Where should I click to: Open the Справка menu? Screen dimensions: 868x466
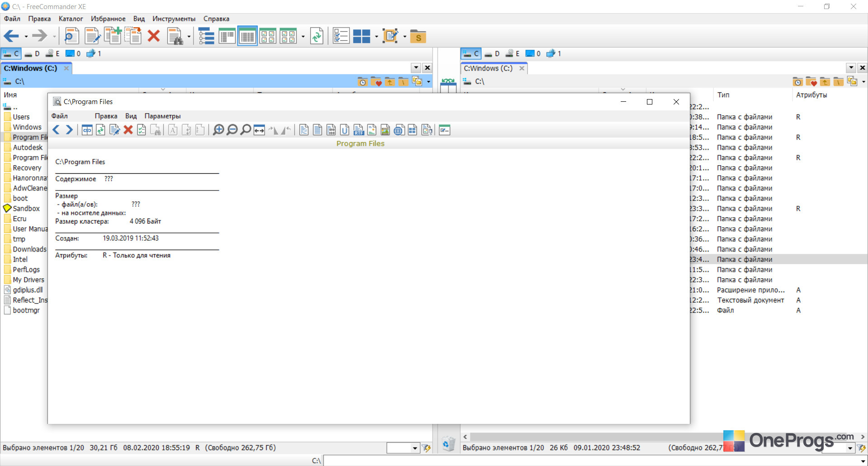[x=216, y=19]
